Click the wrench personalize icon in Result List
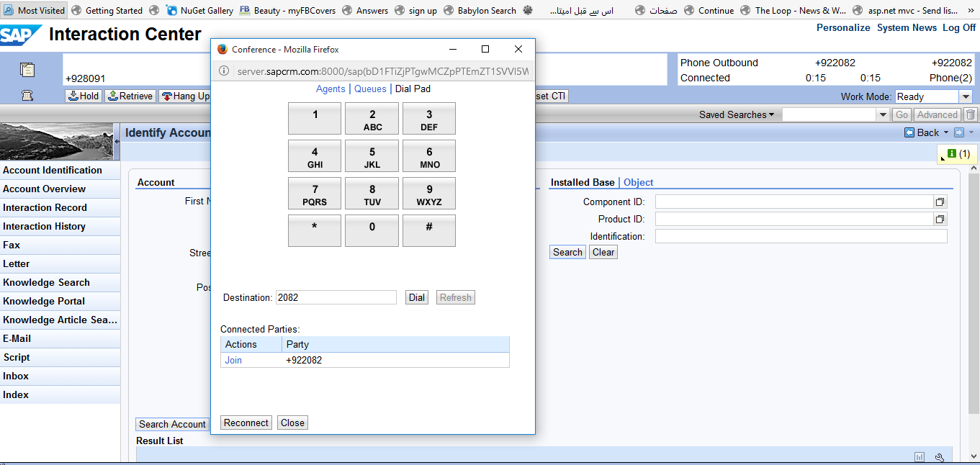This screenshot has height=465, width=980. 939,457
